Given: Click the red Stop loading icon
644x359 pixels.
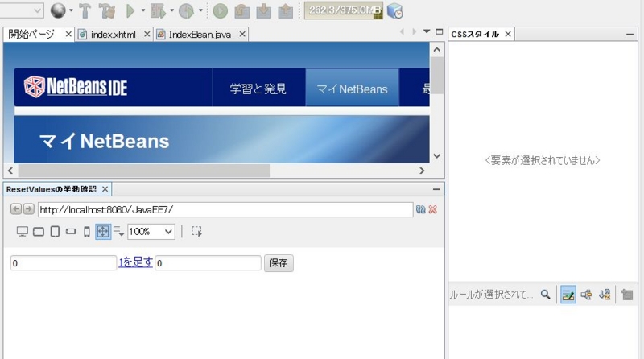Looking at the screenshot, I should coord(432,209).
